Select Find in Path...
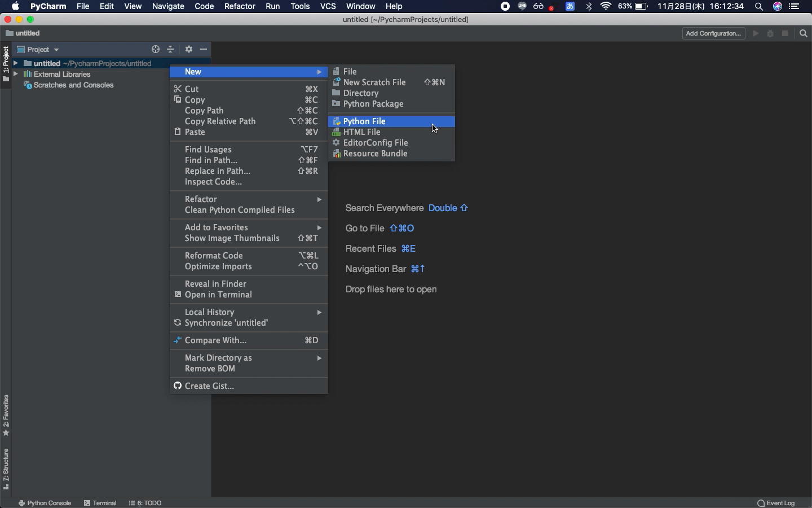The image size is (812, 508). 249,160
